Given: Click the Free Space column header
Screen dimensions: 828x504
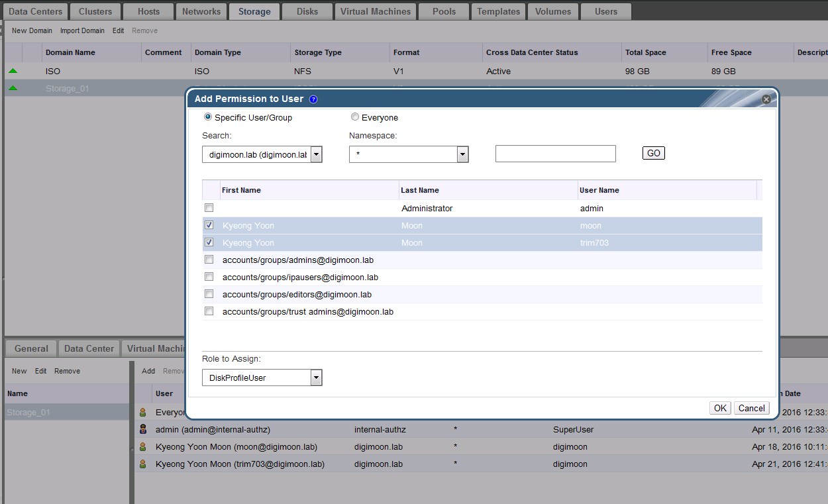Looking at the screenshot, I should 750,52.
